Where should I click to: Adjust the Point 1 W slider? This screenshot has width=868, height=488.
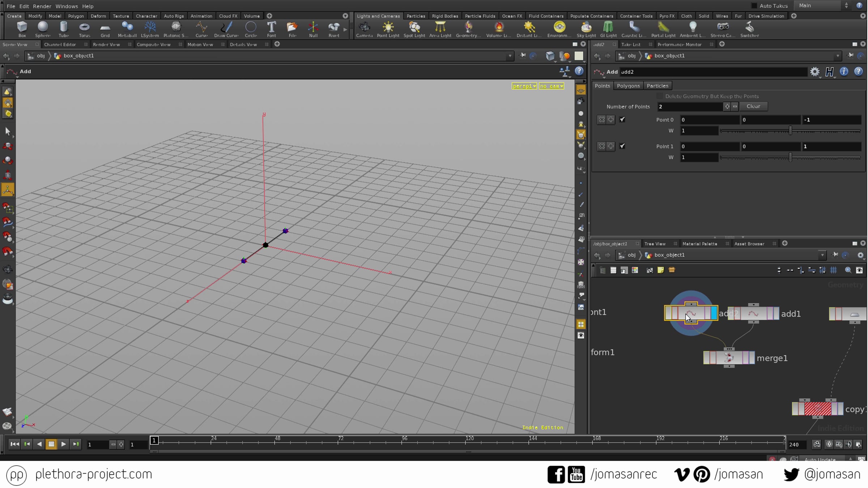pyautogui.click(x=790, y=158)
